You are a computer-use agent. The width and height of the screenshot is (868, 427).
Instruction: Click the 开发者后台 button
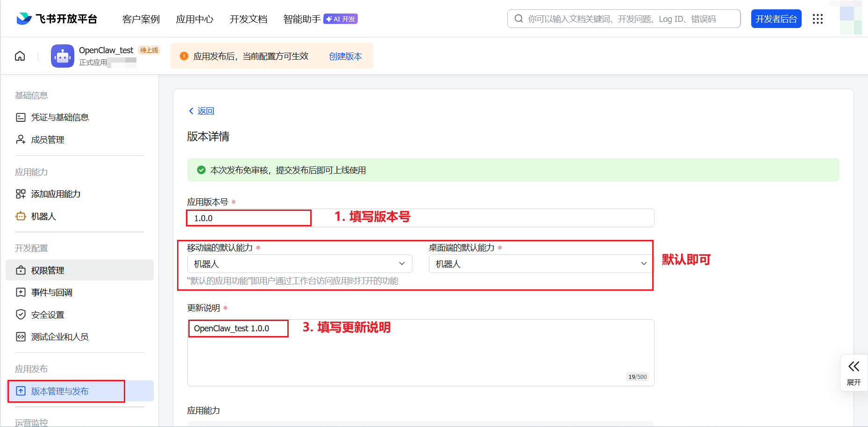coord(776,19)
